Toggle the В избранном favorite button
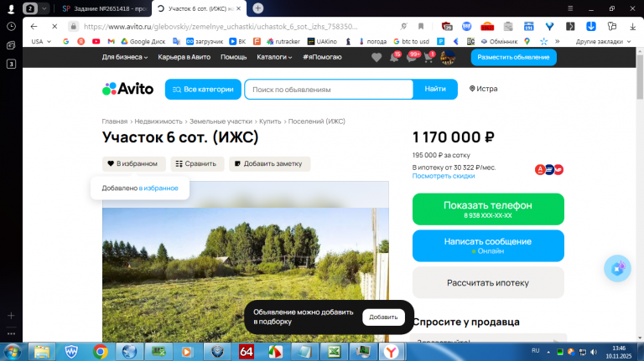Viewport: 644px width, 361px height. click(x=134, y=163)
